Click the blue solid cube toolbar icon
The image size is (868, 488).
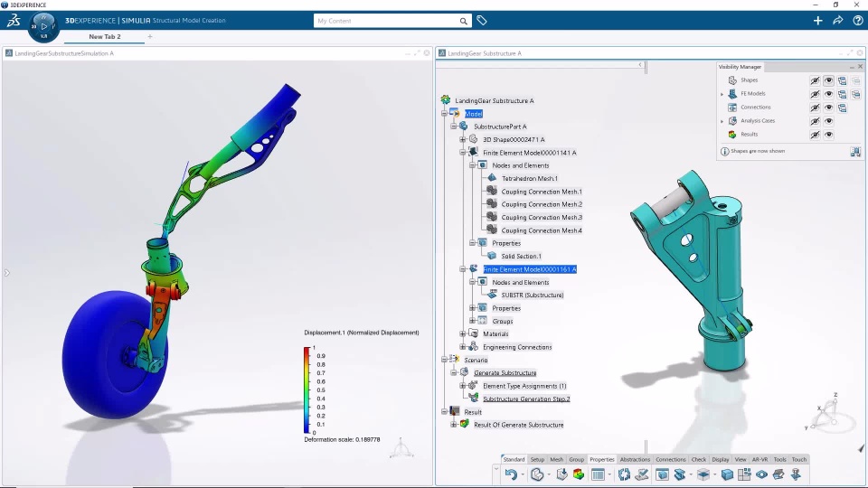click(727, 474)
